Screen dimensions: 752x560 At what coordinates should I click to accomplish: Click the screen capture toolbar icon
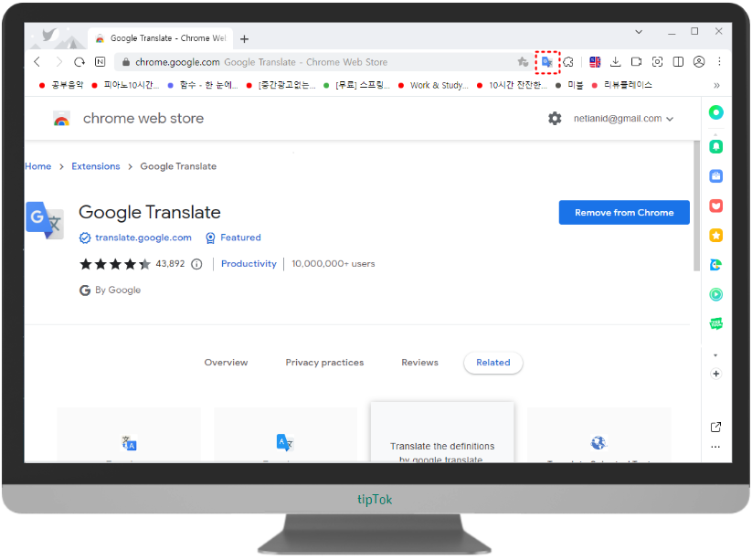pyautogui.click(x=657, y=62)
